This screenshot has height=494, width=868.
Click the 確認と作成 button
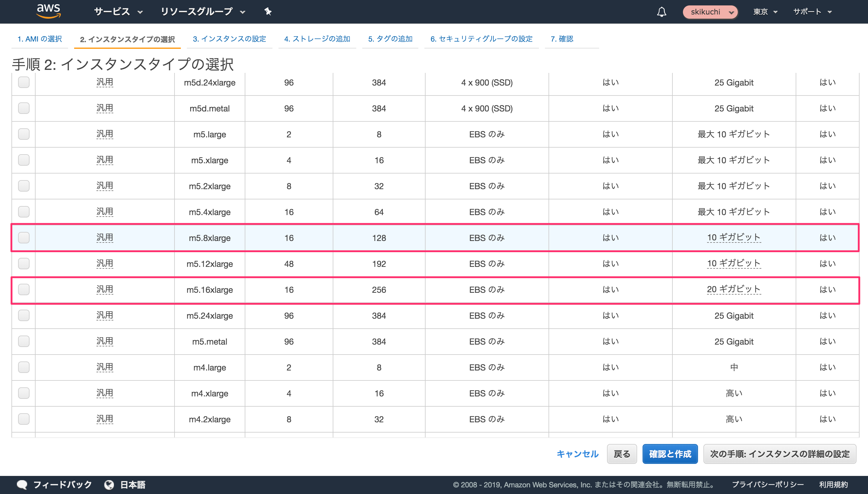pyautogui.click(x=670, y=454)
